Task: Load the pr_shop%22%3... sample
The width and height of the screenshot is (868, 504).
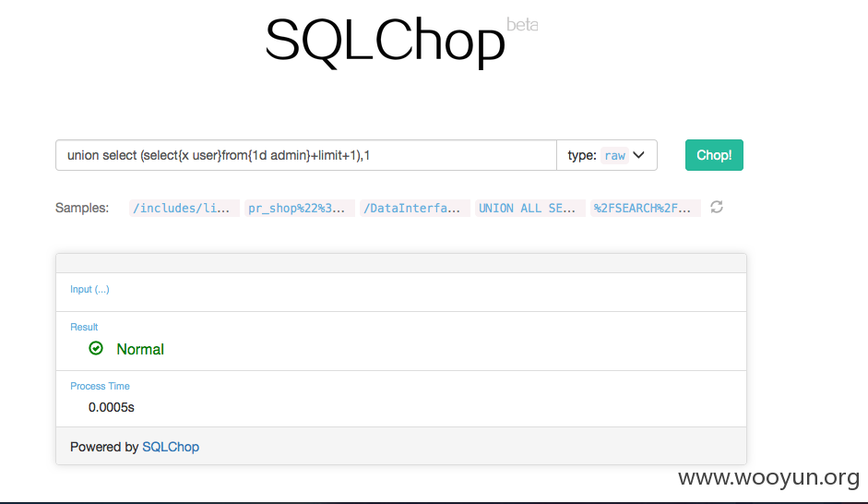Action: [x=300, y=209]
